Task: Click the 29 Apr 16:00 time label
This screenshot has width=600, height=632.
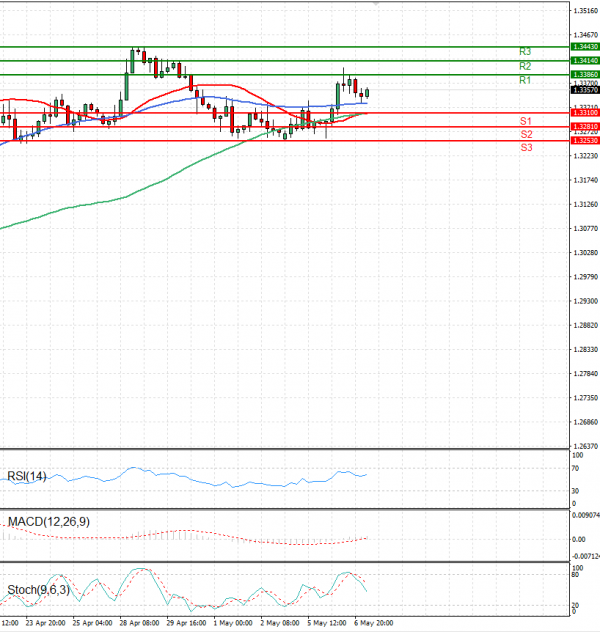Action: coord(186,623)
